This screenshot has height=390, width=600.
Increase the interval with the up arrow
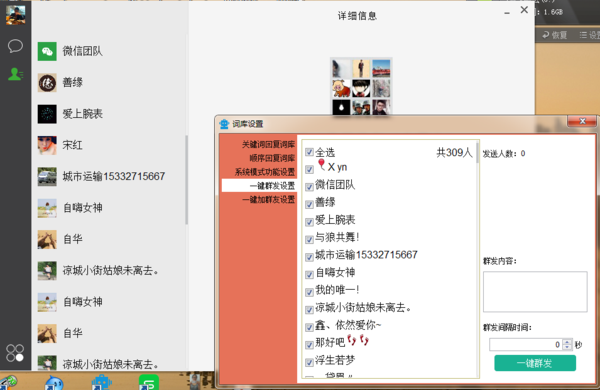(567, 342)
